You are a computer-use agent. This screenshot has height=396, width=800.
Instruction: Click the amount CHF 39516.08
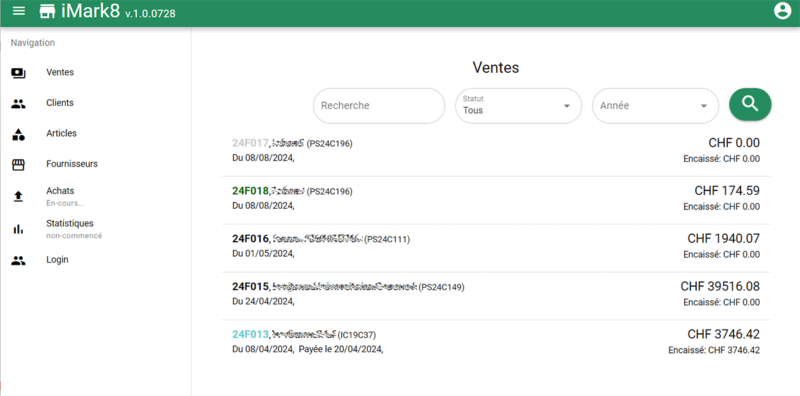point(720,287)
